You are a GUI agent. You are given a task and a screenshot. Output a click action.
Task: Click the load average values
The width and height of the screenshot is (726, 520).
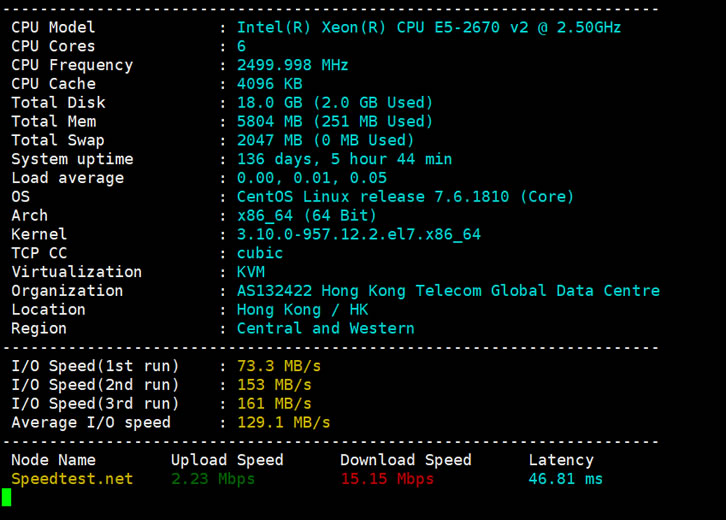311,178
